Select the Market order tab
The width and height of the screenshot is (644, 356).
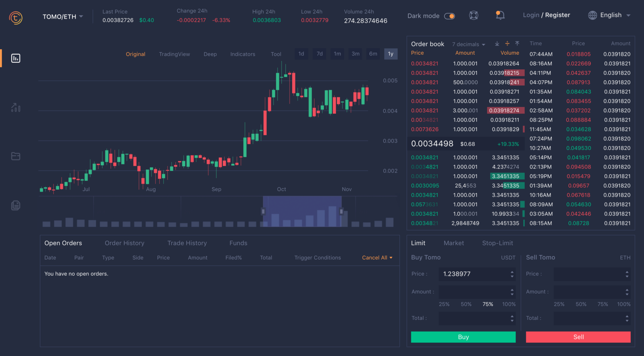coord(454,243)
